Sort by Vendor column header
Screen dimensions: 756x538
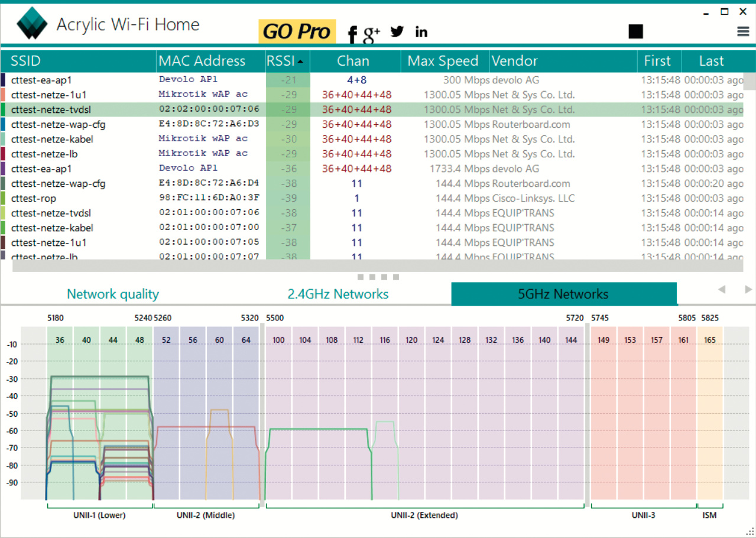[563, 61]
